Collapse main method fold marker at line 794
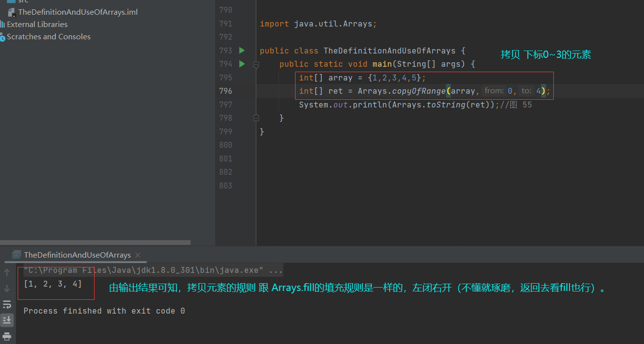Image resolution: width=644 pixels, height=344 pixels. click(x=256, y=64)
